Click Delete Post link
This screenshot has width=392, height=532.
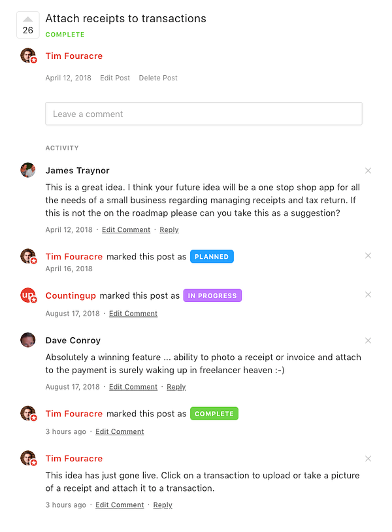click(158, 78)
